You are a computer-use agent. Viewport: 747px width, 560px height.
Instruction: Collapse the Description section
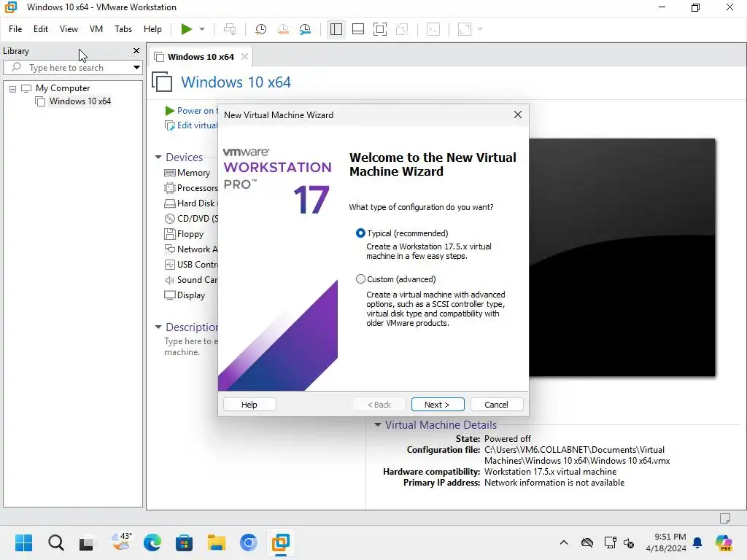(x=158, y=327)
